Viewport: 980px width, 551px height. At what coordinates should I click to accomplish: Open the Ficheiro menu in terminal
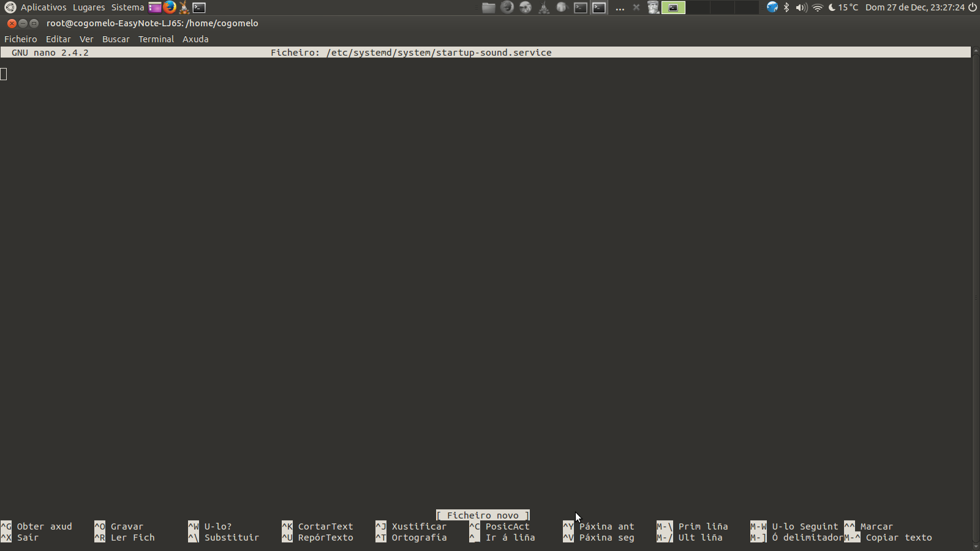pyautogui.click(x=21, y=39)
